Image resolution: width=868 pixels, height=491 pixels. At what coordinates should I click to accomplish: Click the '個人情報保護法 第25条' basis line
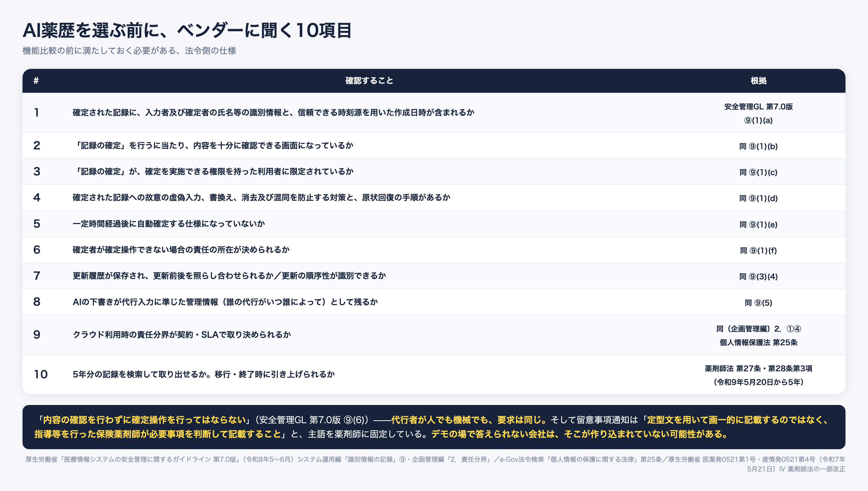coord(758,342)
